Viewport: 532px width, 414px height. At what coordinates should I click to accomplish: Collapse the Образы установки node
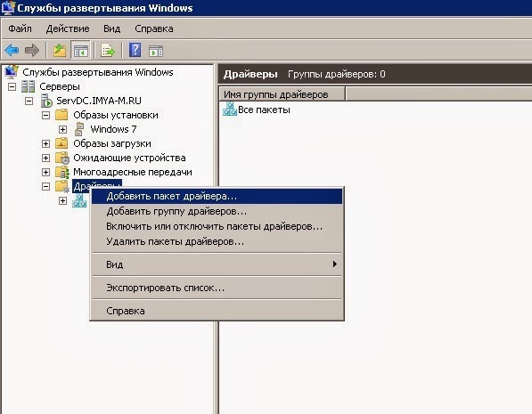(x=45, y=115)
